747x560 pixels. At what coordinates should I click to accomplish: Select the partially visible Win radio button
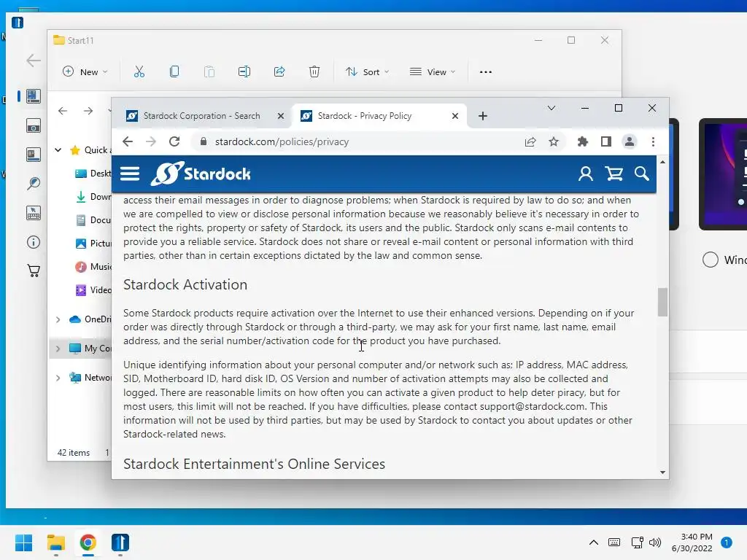(711, 260)
